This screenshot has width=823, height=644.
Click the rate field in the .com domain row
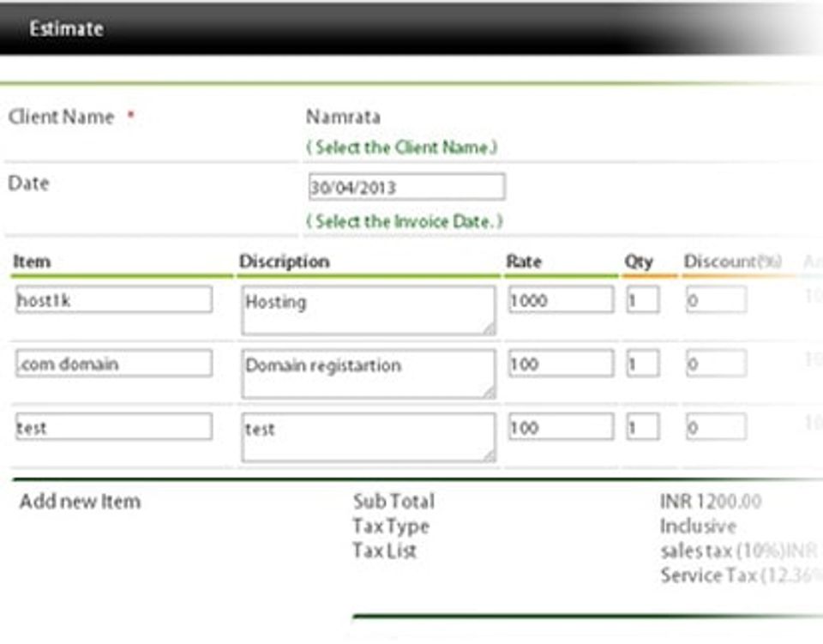click(x=561, y=364)
